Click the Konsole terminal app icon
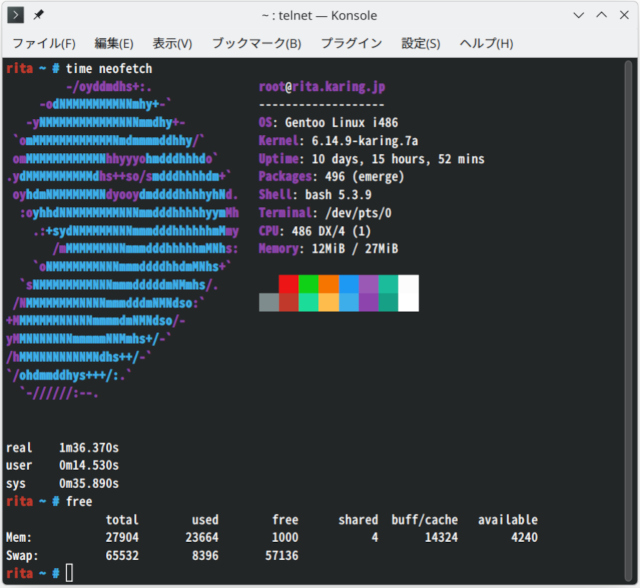 coord(16,15)
